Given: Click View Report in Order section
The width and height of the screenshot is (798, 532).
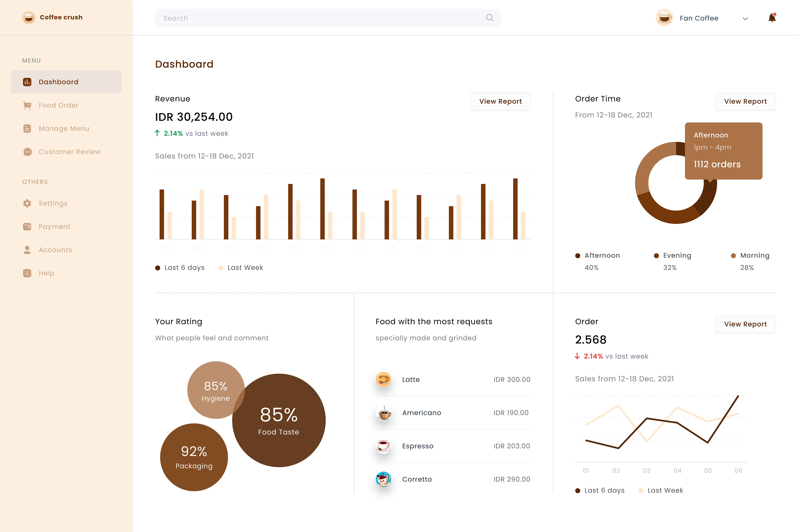Looking at the screenshot, I should [745, 324].
